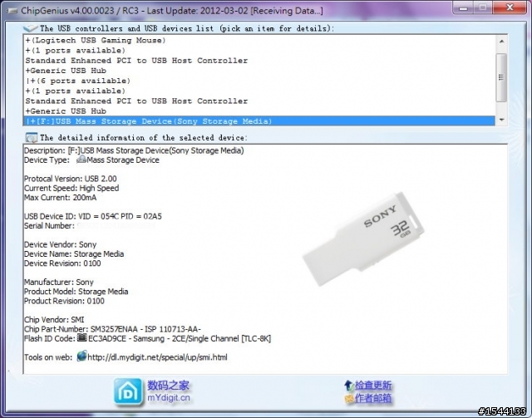Image resolution: width=532 pixels, height=418 pixels.
Task: Click the 'Device Vendor: Sony' line
Action: click(x=61, y=244)
